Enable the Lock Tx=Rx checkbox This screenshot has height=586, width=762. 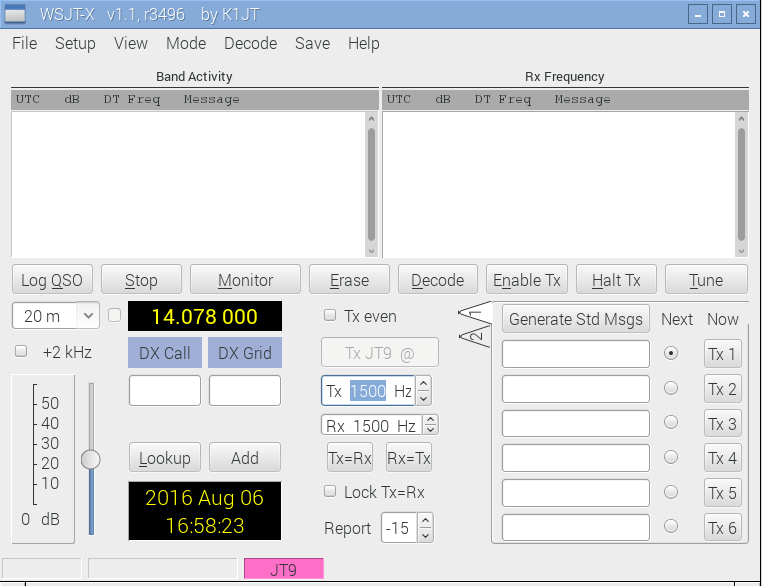click(x=330, y=492)
